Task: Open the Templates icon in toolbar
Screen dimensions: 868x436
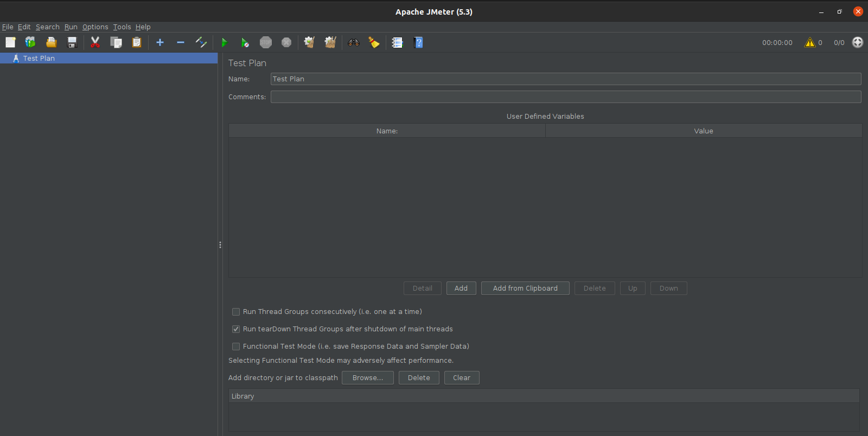Action: coord(30,42)
